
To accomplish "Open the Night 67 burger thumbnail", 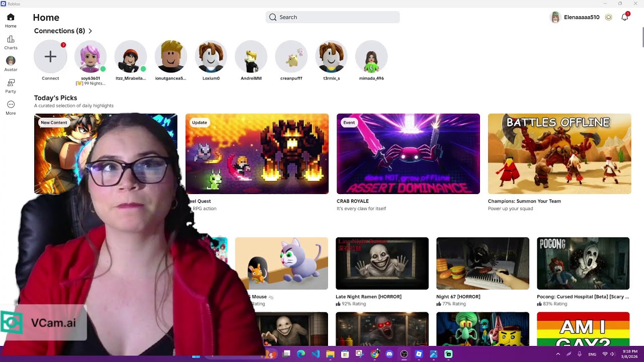I will [482, 263].
